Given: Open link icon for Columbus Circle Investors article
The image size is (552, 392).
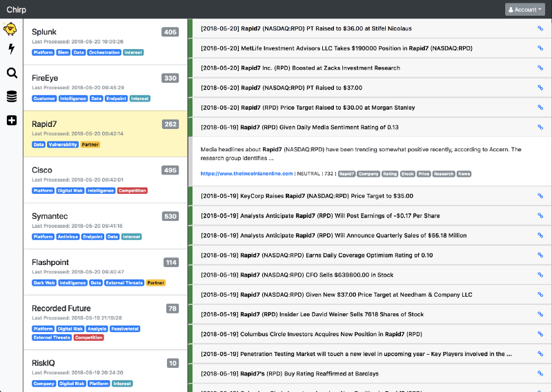Looking at the screenshot, I should [540, 334].
